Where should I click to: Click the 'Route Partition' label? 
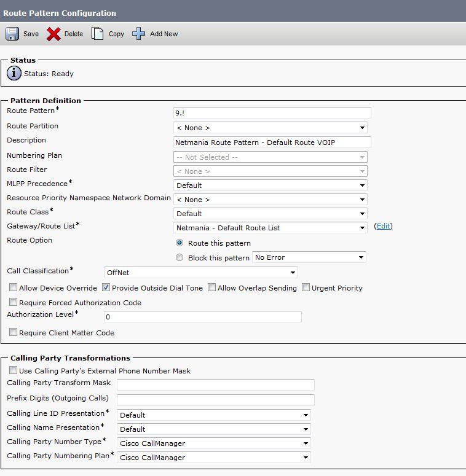[33, 126]
